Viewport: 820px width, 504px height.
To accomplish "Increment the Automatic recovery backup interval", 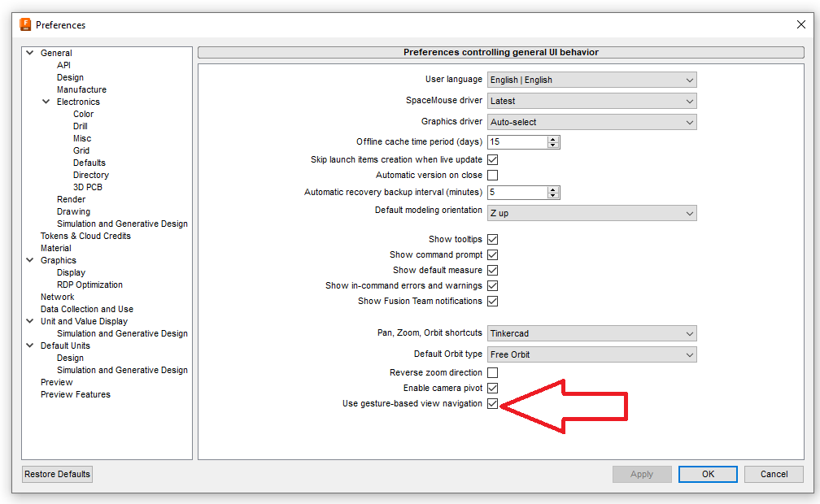I will coord(552,189).
